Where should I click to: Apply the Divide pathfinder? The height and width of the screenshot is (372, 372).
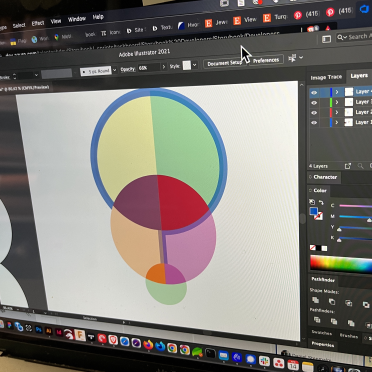[317, 320]
